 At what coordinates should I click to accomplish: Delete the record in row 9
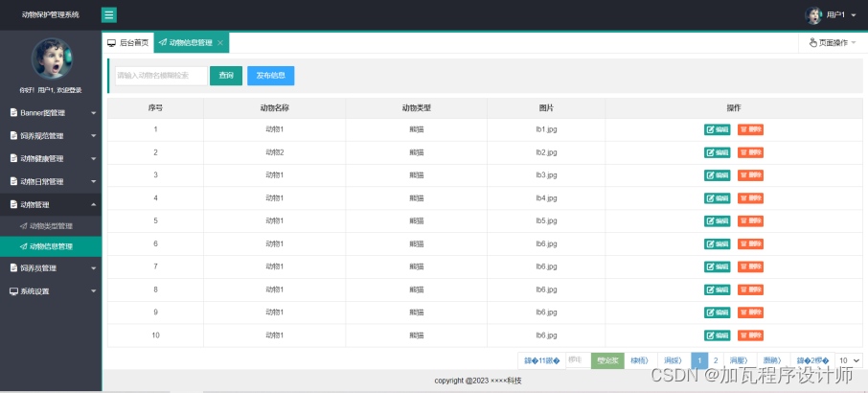point(751,312)
